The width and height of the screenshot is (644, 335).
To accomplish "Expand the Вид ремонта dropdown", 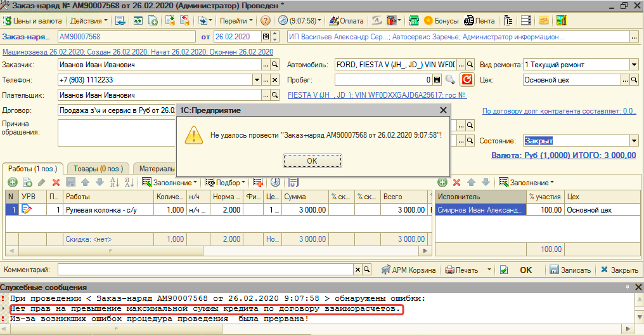I will [x=634, y=65].
